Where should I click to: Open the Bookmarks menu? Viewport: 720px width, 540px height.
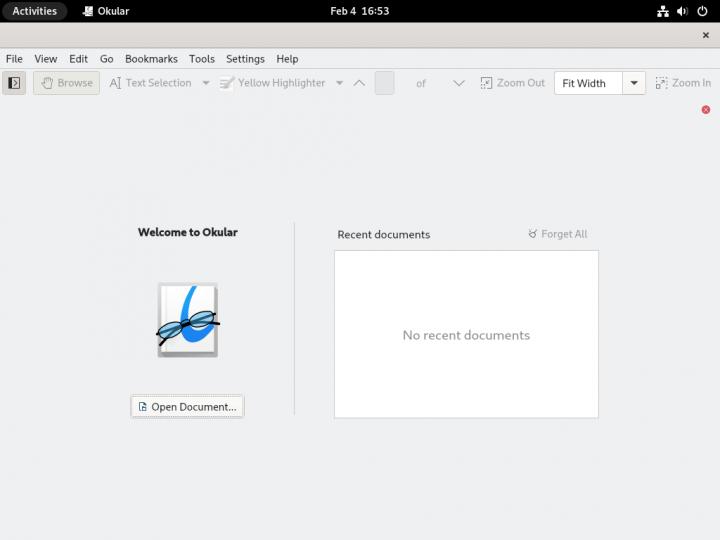tap(151, 59)
